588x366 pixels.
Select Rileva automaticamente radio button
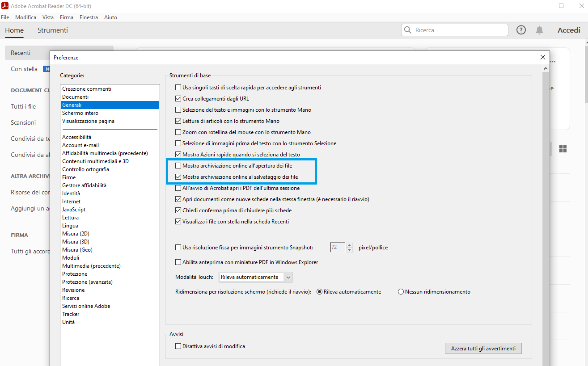click(x=319, y=292)
